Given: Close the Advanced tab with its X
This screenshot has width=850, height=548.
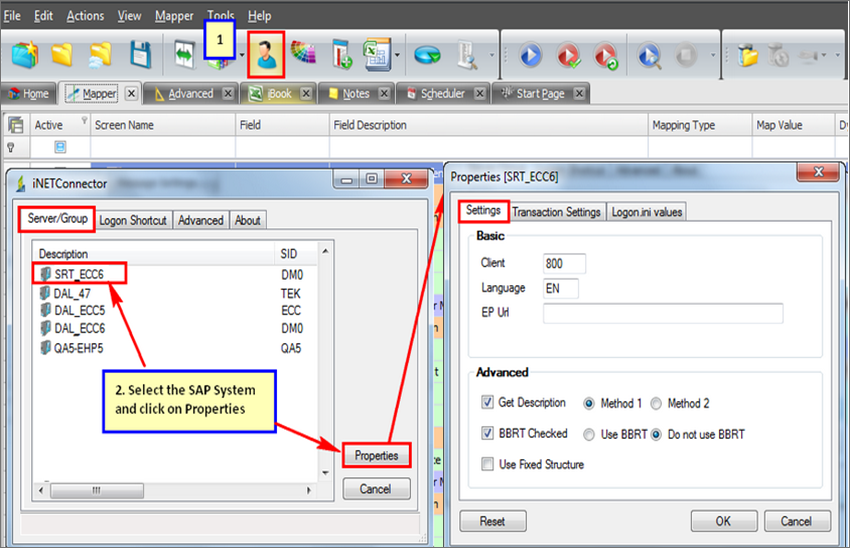Looking at the screenshot, I should pyautogui.click(x=228, y=93).
